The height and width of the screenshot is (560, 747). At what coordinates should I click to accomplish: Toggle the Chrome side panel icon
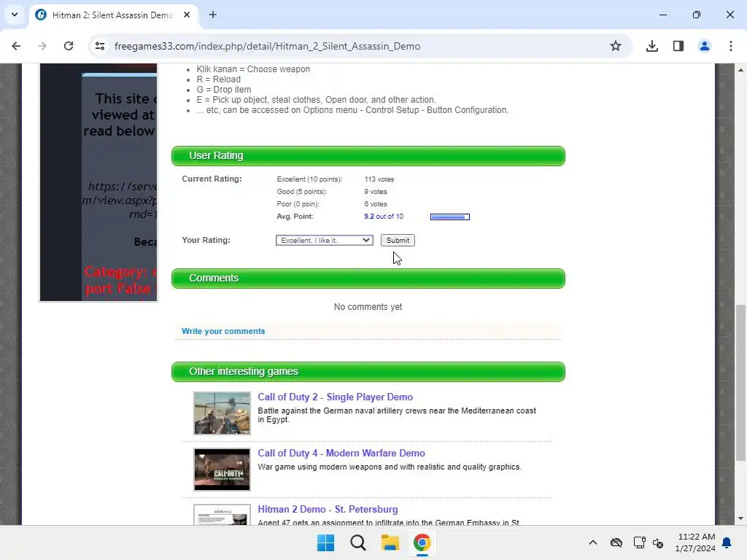[x=678, y=46]
